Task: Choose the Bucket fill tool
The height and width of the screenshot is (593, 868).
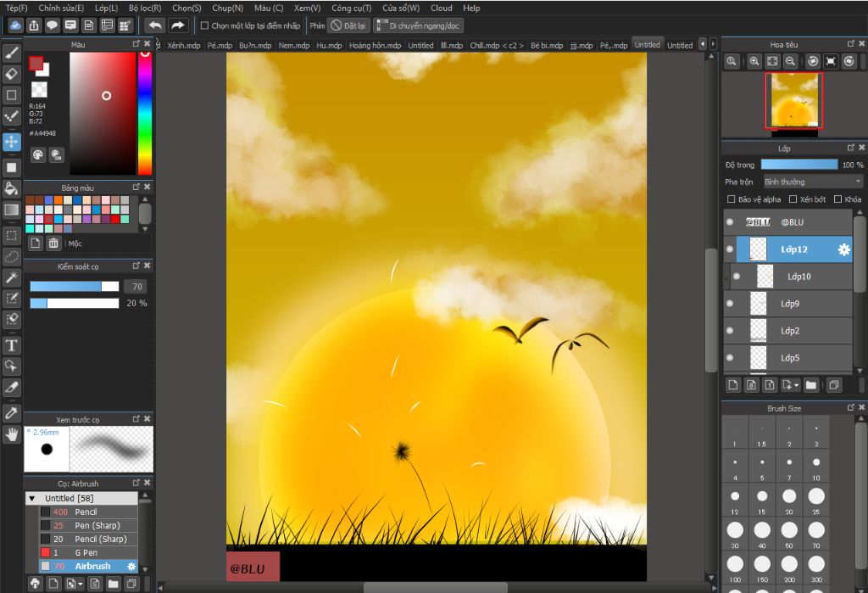Action: click(x=12, y=188)
